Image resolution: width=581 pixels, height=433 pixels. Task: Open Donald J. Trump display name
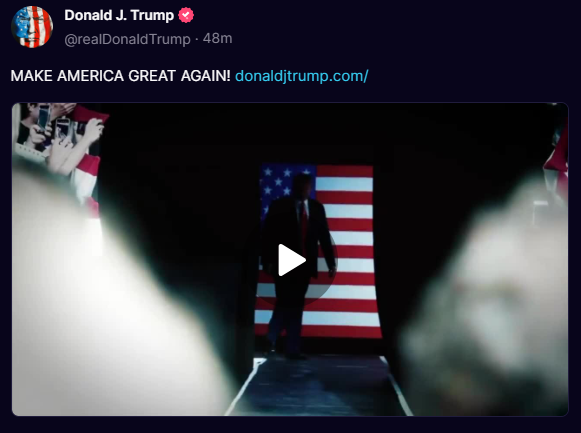click(119, 15)
